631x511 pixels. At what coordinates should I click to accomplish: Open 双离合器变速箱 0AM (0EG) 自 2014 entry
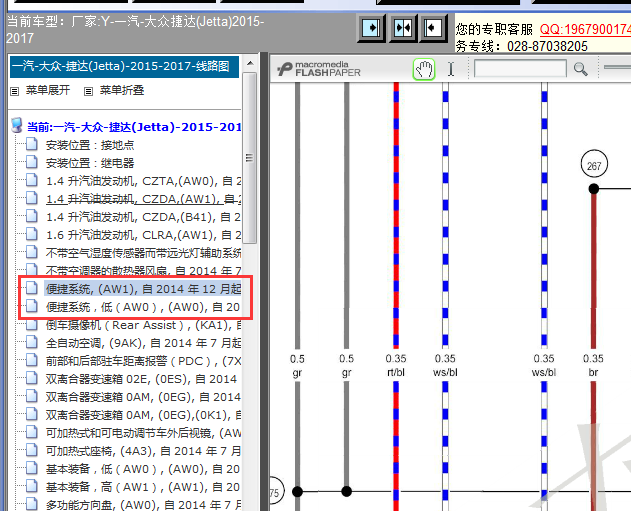[143, 397]
